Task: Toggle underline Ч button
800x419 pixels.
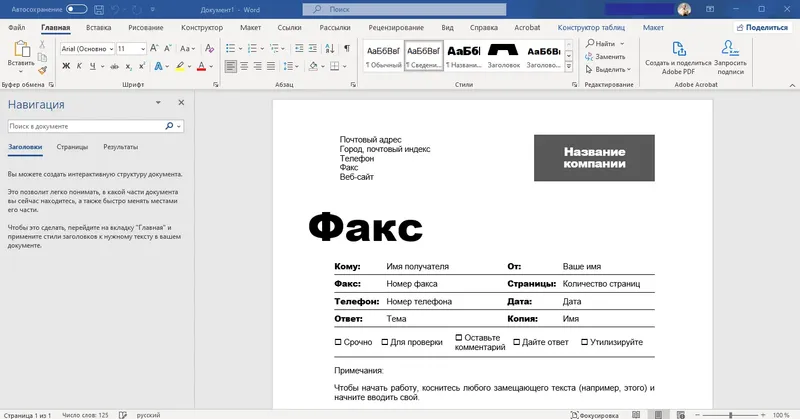Action: 92,66
